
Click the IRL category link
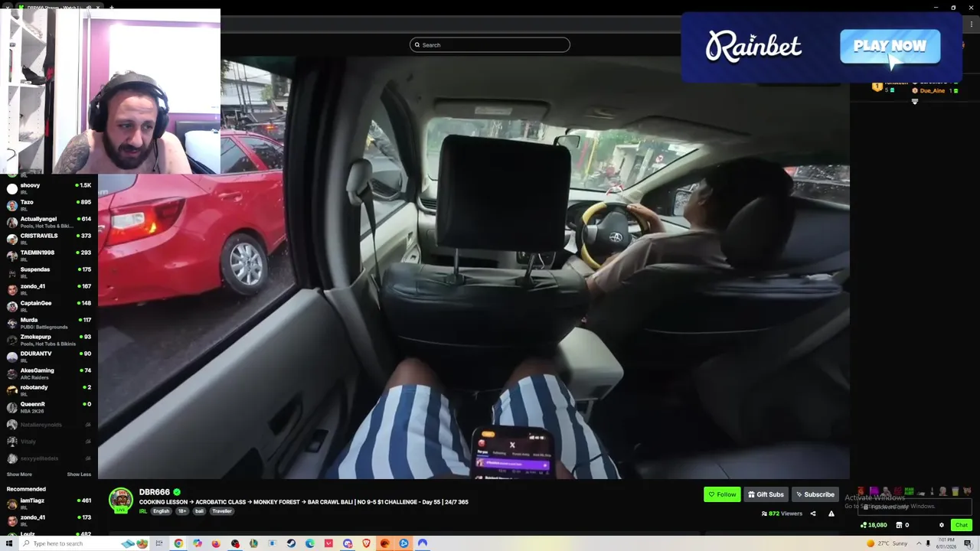pyautogui.click(x=143, y=511)
